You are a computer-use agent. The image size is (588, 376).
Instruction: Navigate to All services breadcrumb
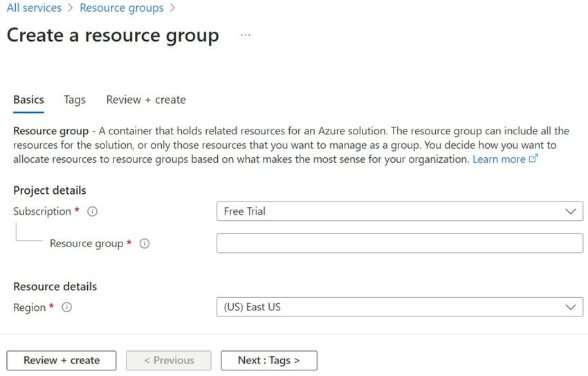34,8
